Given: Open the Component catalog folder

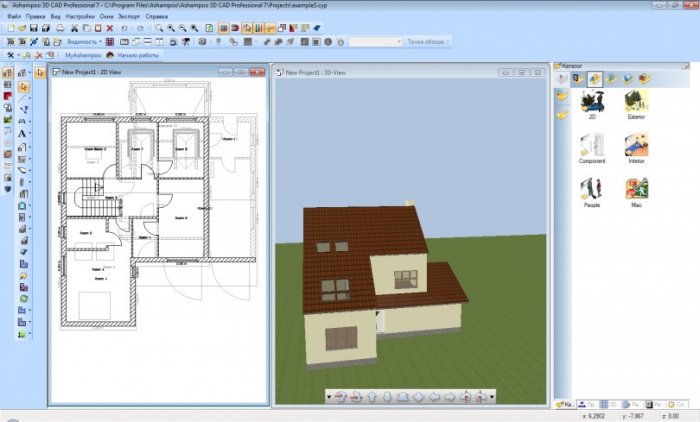Looking at the screenshot, I should click(x=591, y=147).
